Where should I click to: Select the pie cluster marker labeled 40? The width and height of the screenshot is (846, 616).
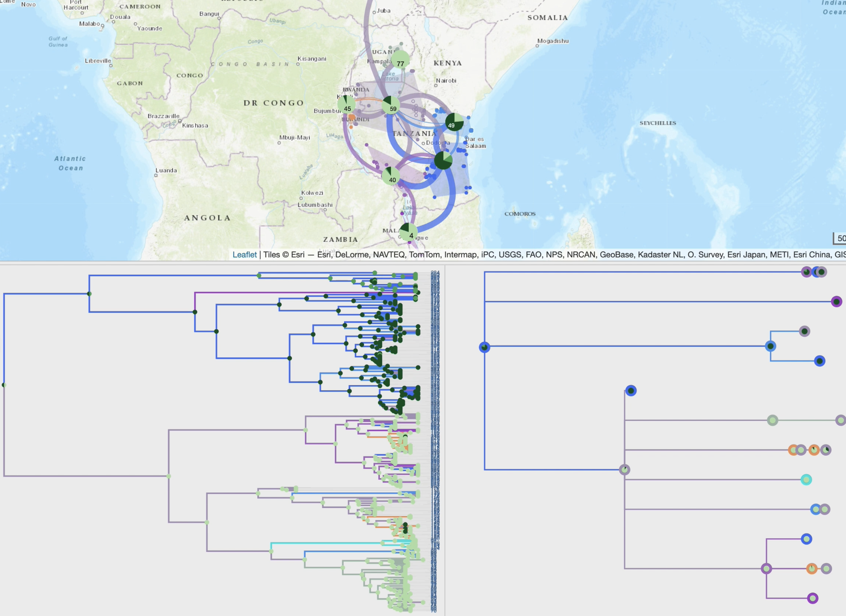click(x=391, y=175)
